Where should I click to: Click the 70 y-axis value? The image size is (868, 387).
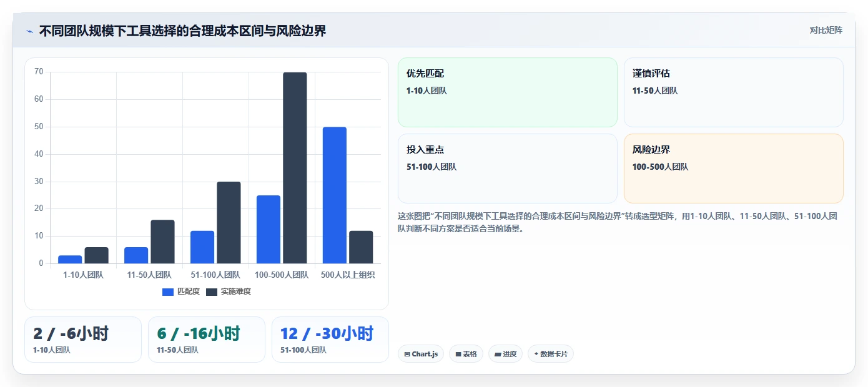click(x=39, y=72)
